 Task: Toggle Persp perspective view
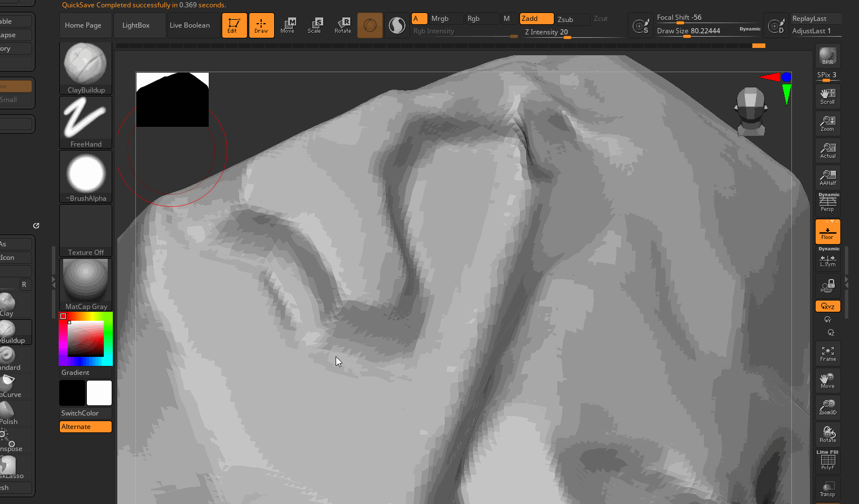(827, 203)
